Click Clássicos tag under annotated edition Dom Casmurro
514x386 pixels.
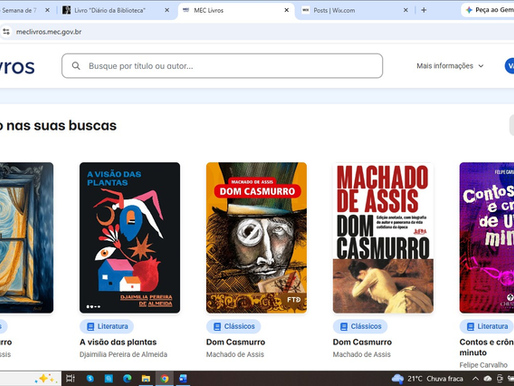click(x=360, y=326)
